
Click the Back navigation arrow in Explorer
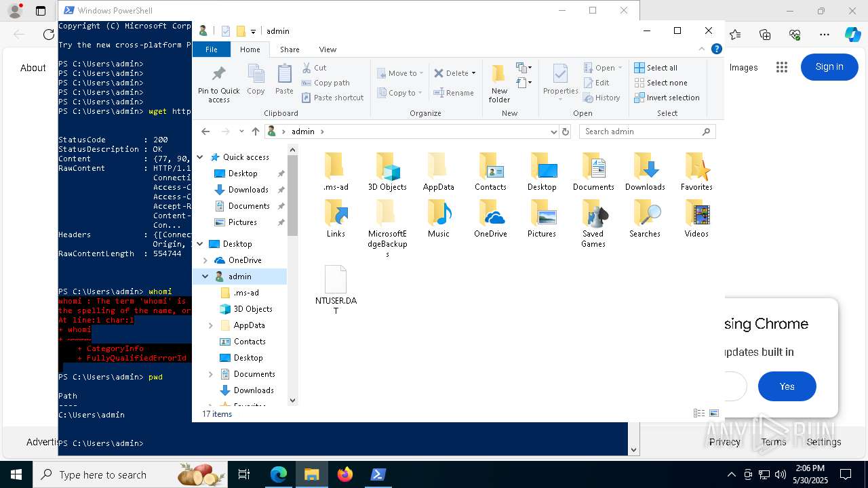pyautogui.click(x=205, y=131)
